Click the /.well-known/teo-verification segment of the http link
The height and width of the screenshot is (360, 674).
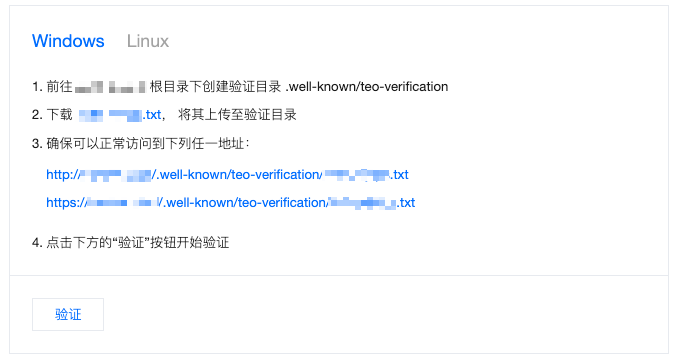click(x=236, y=174)
